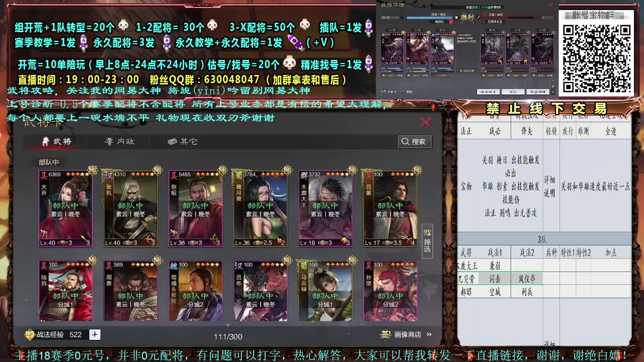This screenshot has width=644, height=362.
Task: Click the 宝物 row label in the spreadsheet
Action: pos(466,187)
